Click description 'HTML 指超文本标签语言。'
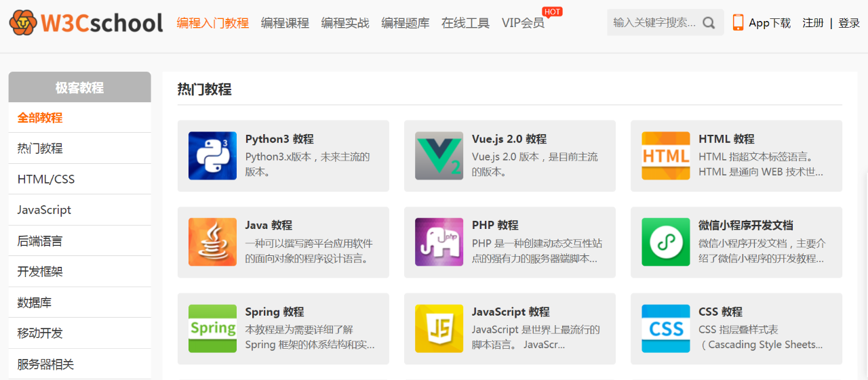 (756, 156)
